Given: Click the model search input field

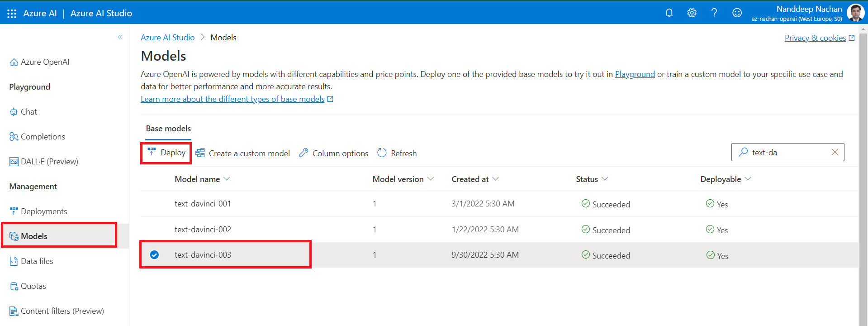Looking at the screenshot, I should click(x=787, y=153).
